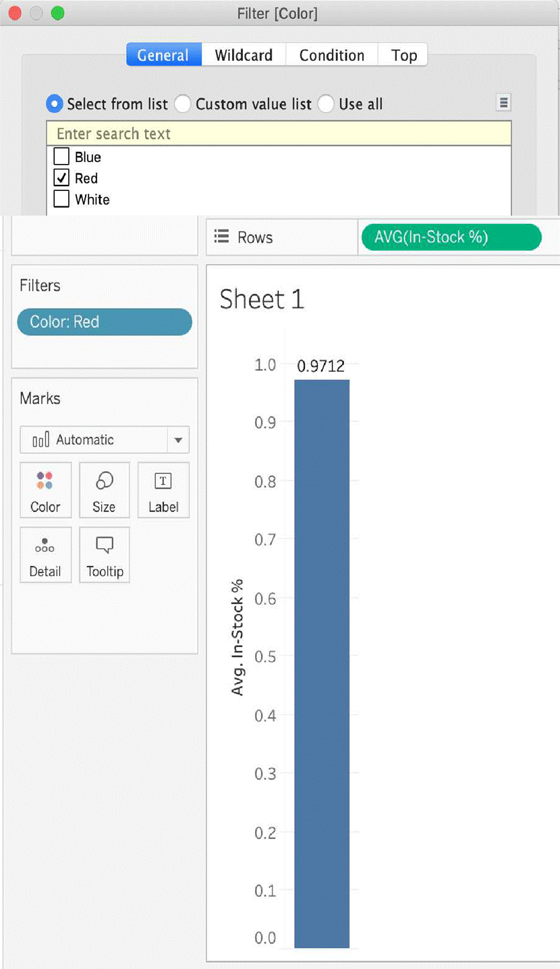Click the Enter search text field
The image size is (560, 969).
tap(279, 134)
